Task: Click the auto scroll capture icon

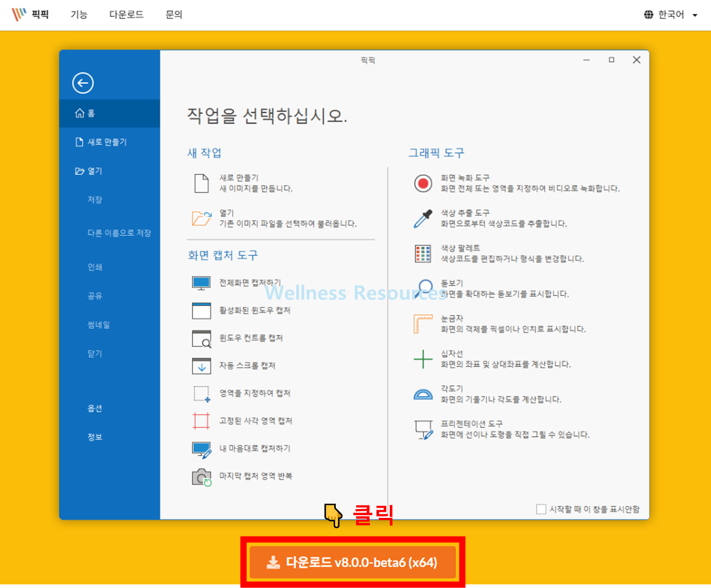Action: coord(201,366)
